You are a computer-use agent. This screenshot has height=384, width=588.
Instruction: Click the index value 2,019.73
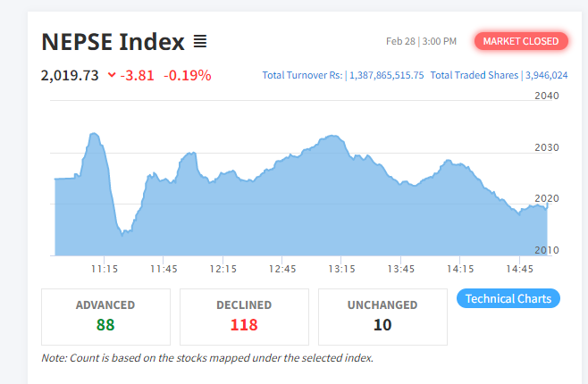(70, 75)
